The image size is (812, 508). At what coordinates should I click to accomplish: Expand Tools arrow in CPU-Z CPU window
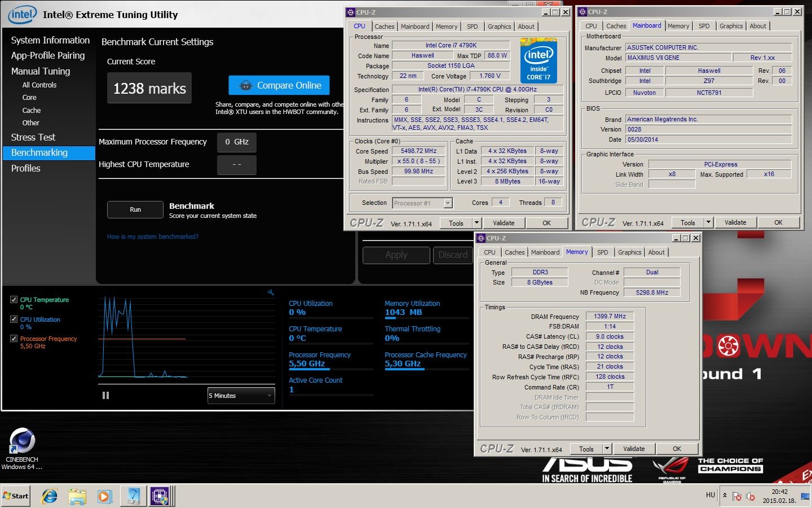pos(476,222)
